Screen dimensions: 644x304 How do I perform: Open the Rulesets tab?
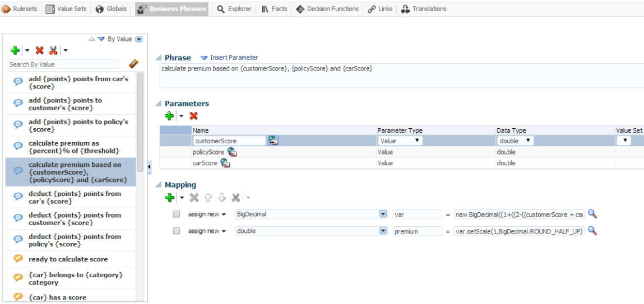point(20,9)
